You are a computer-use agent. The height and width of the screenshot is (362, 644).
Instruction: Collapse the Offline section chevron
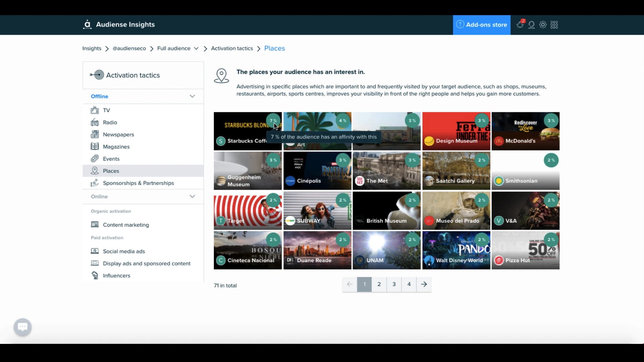(x=192, y=96)
